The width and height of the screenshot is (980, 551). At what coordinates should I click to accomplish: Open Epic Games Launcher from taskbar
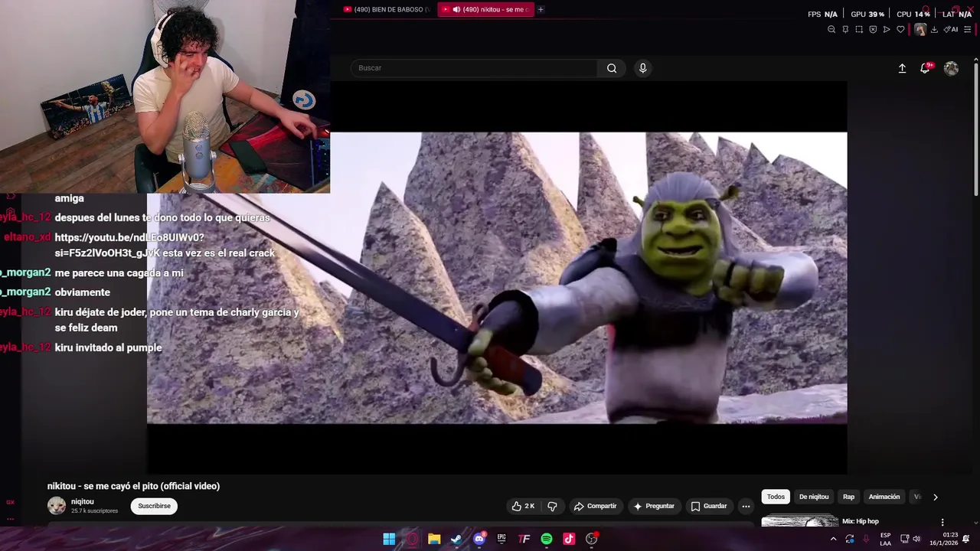501,539
